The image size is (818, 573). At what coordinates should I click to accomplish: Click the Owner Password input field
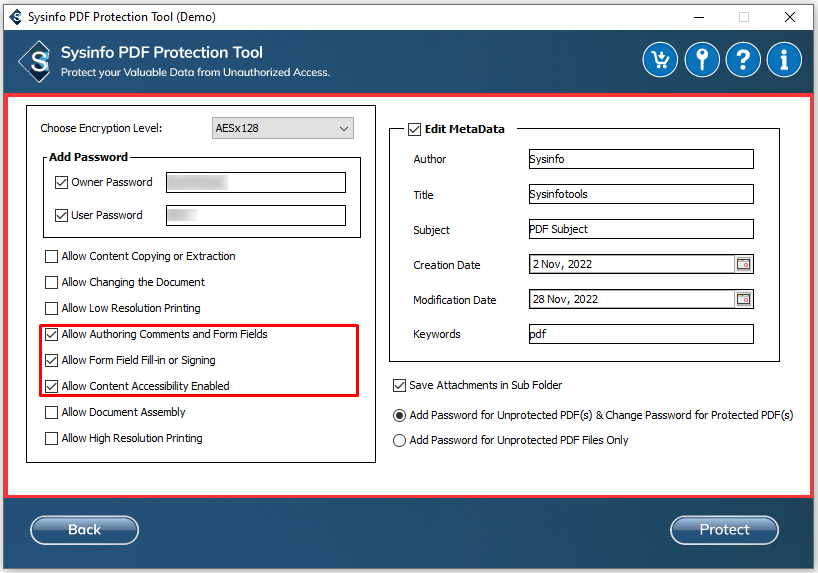point(256,183)
